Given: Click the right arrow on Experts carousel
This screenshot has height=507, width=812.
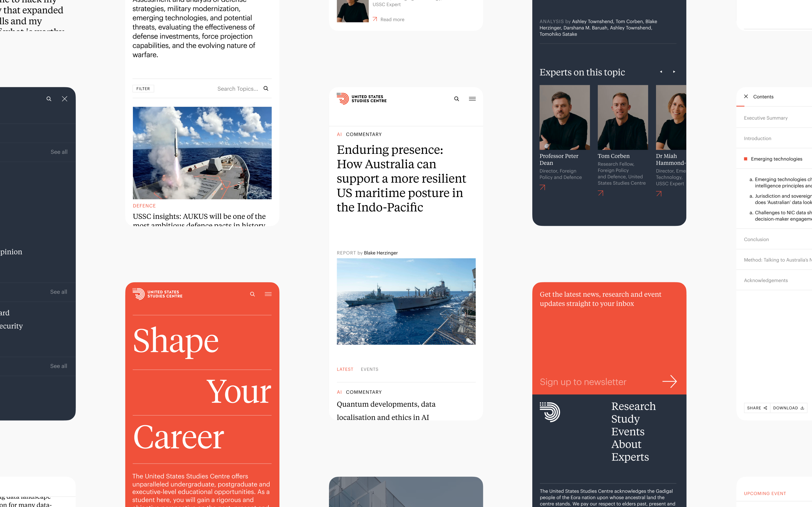Looking at the screenshot, I should (x=674, y=71).
